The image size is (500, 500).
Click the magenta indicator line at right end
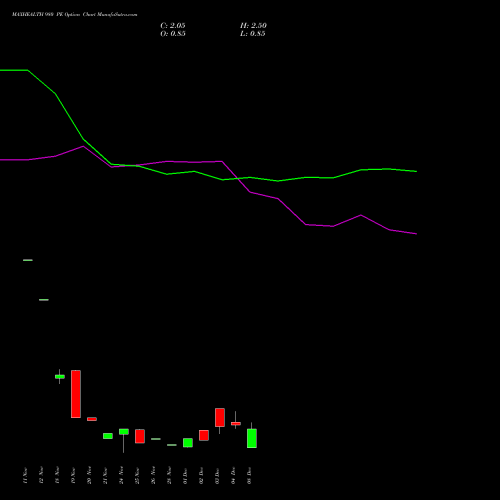(415, 234)
